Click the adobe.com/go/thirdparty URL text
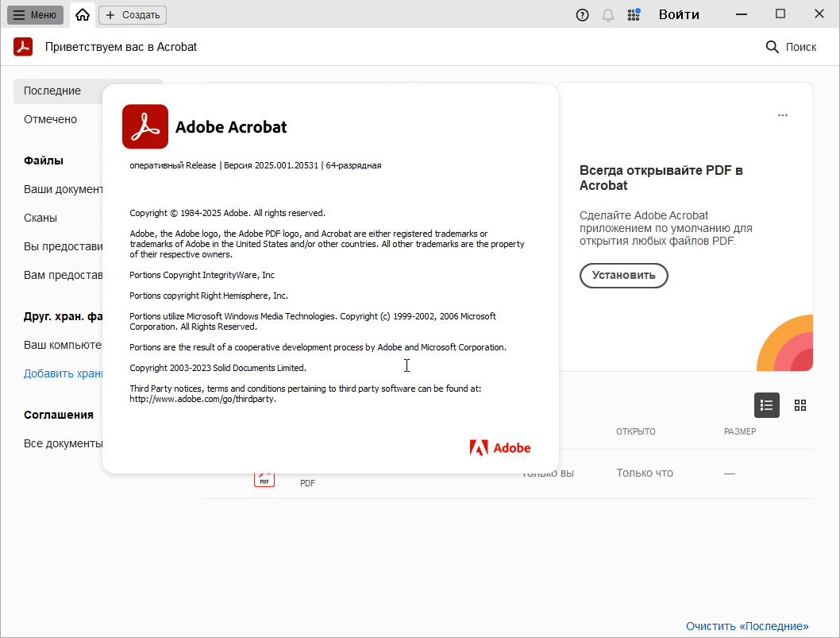This screenshot has height=638, width=840. 203,400
